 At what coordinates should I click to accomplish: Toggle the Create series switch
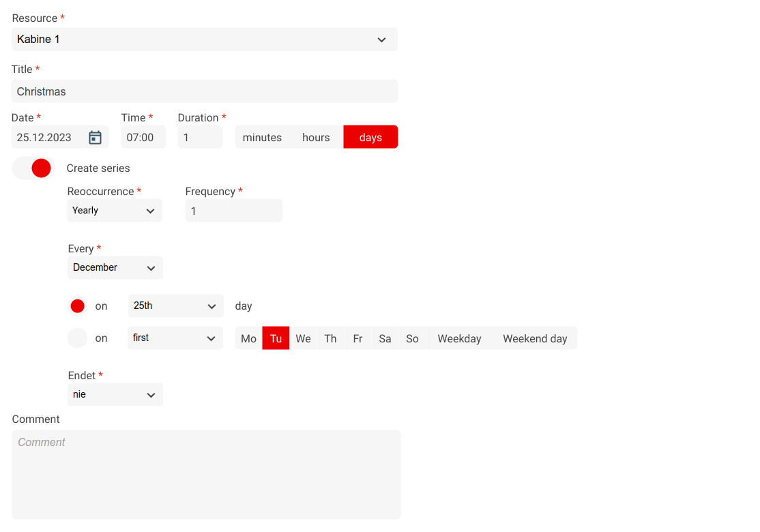(33, 168)
